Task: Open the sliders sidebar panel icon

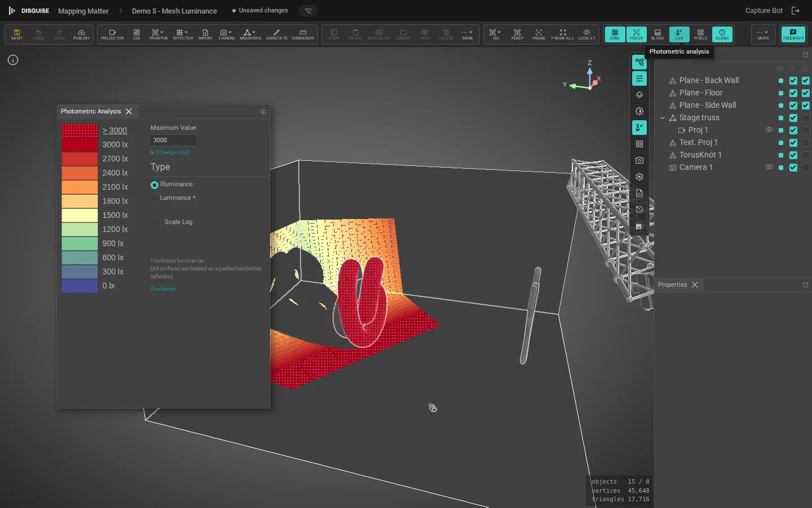Action: 639,78
